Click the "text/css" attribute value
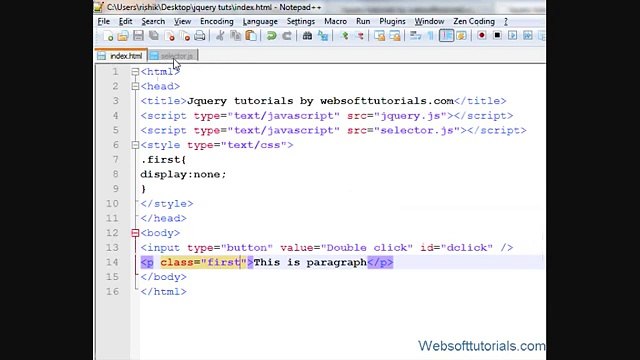Viewport: 640px width, 360px height. pos(253,145)
